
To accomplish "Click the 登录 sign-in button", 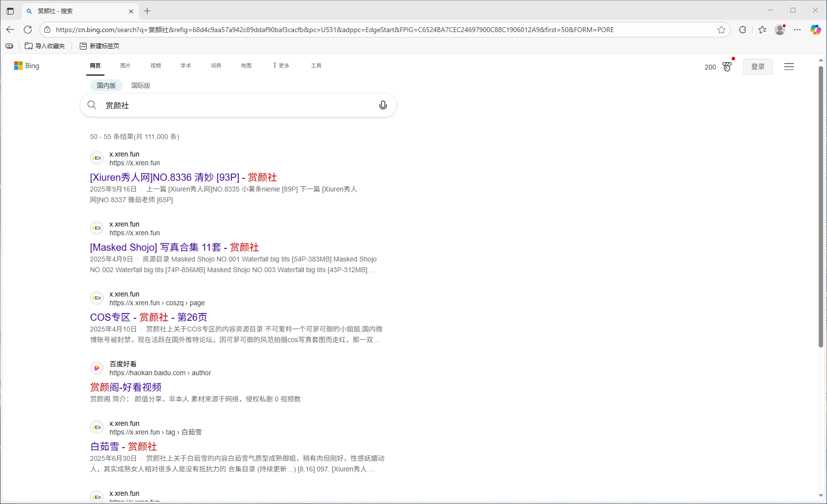I will pos(757,67).
